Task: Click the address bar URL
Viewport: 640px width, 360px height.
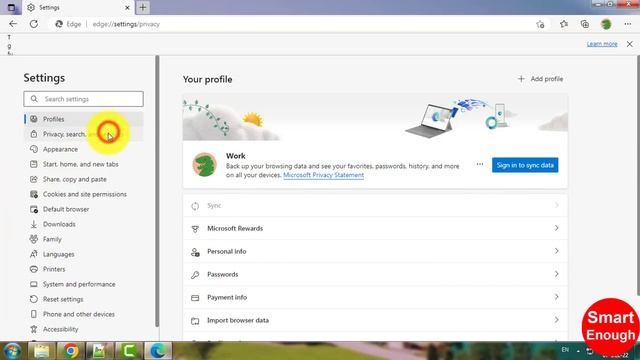Action: (126, 24)
